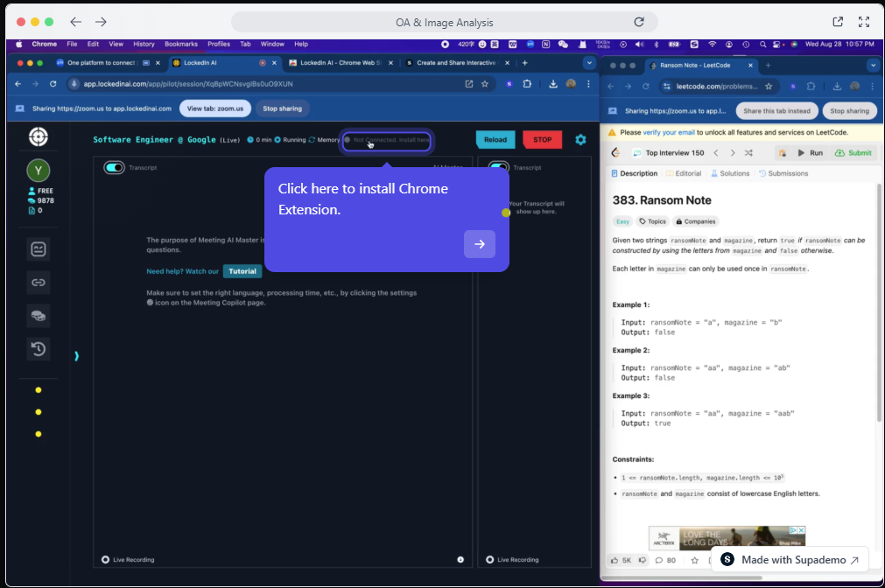The width and height of the screenshot is (885, 588).
Task: Click Share this tab instead button
Action: 776,110
